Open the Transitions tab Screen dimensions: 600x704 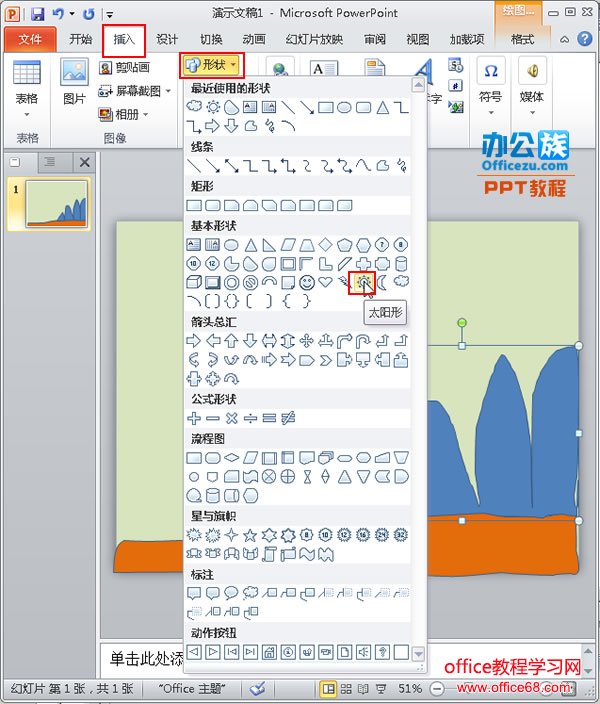[x=211, y=40]
